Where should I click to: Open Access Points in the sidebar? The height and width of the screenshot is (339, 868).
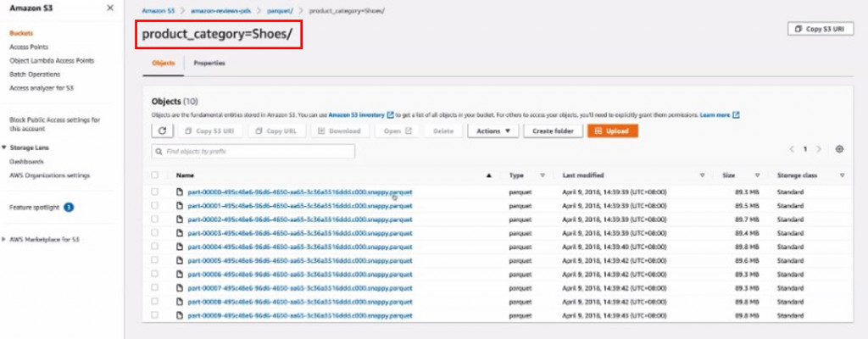29,47
